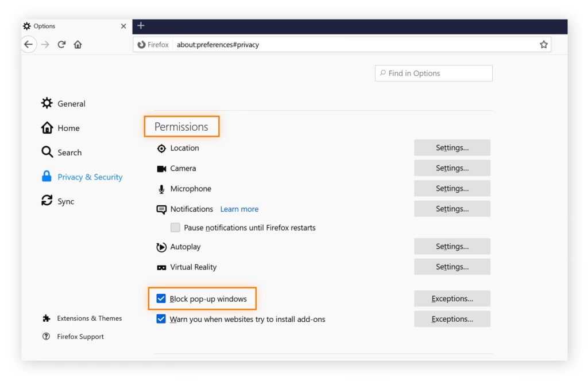
Task: Check Pause notifications until Firefox restarts
Action: (x=176, y=228)
